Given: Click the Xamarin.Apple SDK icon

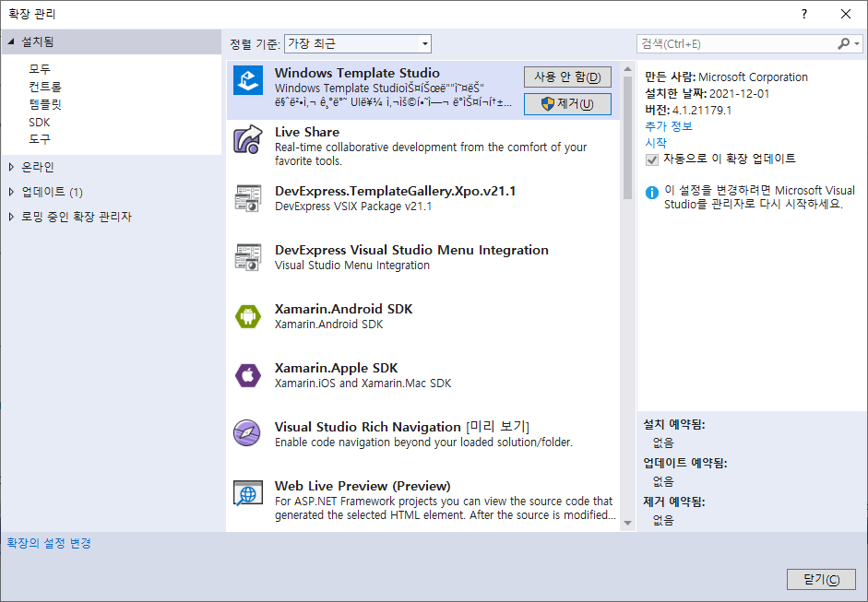Looking at the screenshot, I should pyautogui.click(x=247, y=376).
